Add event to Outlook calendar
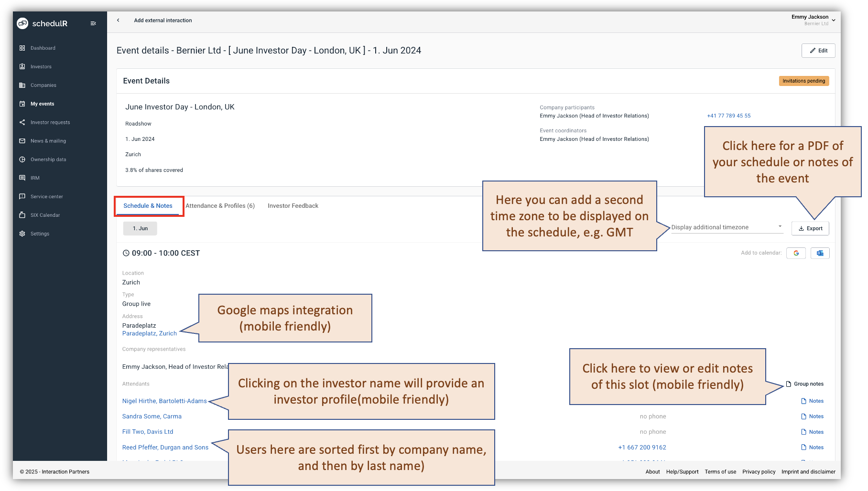Image resolution: width=868 pixels, height=491 pixels. coord(820,253)
